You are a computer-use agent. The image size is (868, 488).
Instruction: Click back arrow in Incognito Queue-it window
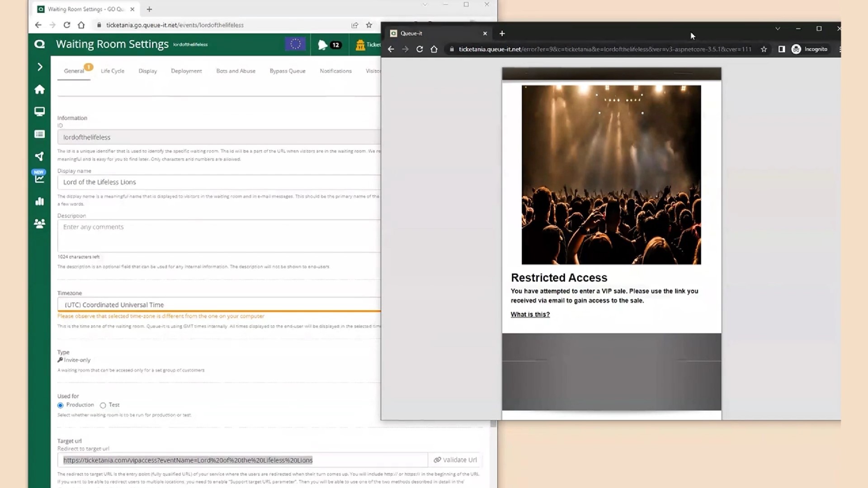point(391,49)
